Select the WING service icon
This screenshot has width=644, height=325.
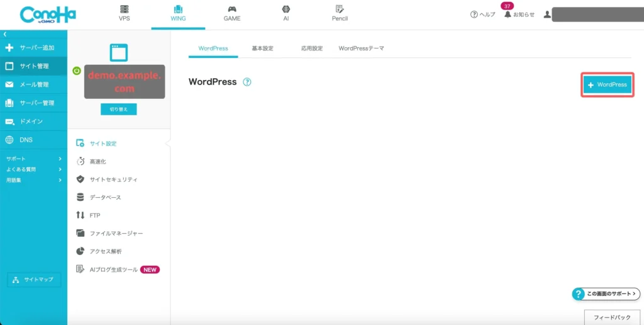click(x=178, y=9)
